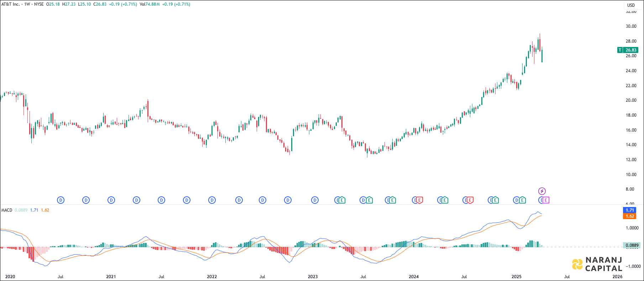644x281 pixels.
Task: Open the magenta upcoming earnings marker
Action: 546,200
